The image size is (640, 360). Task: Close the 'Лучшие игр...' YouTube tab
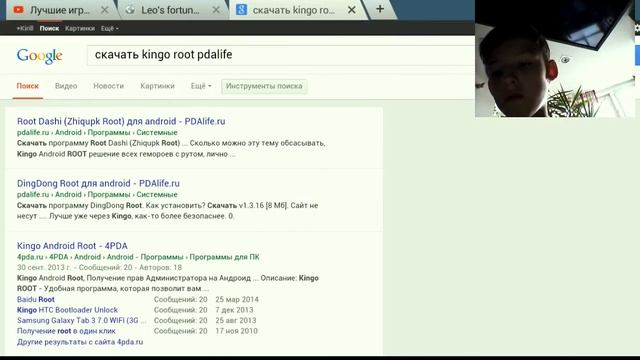[105, 10]
